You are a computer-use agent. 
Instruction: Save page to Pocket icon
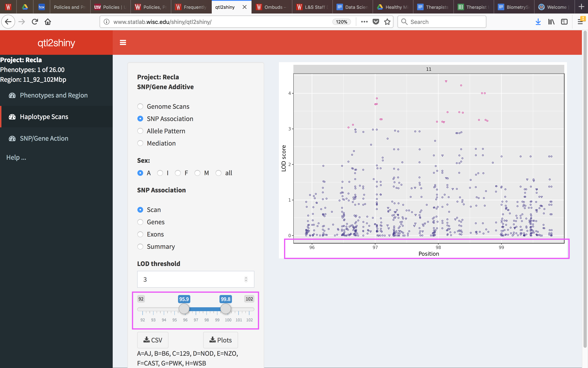[376, 22]
